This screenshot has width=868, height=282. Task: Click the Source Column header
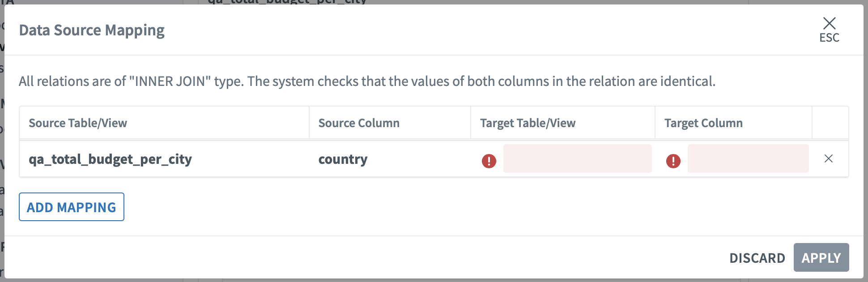[359, 123]
